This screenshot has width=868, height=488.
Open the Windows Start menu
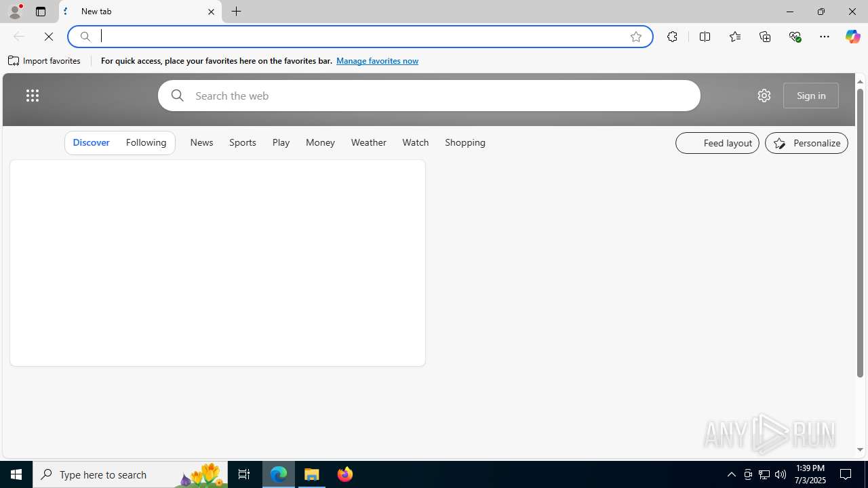click(x=16, y=474)
